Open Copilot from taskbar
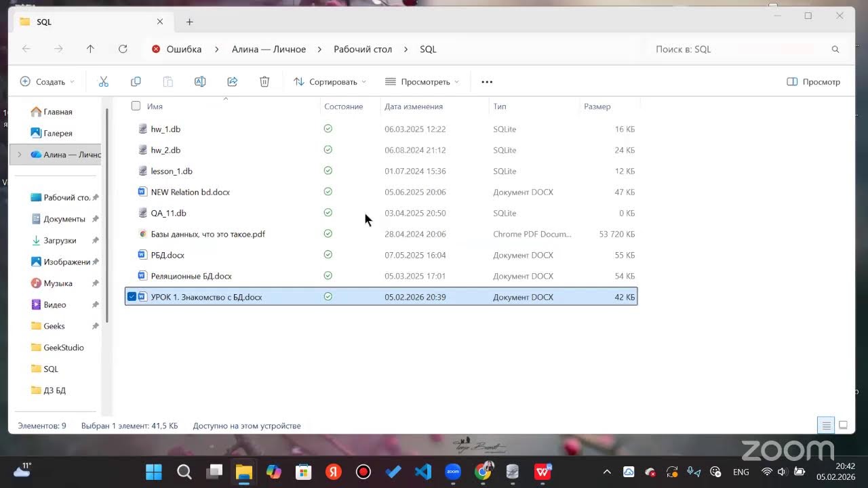This screenshot has width=868, height=488. (274, 472)
